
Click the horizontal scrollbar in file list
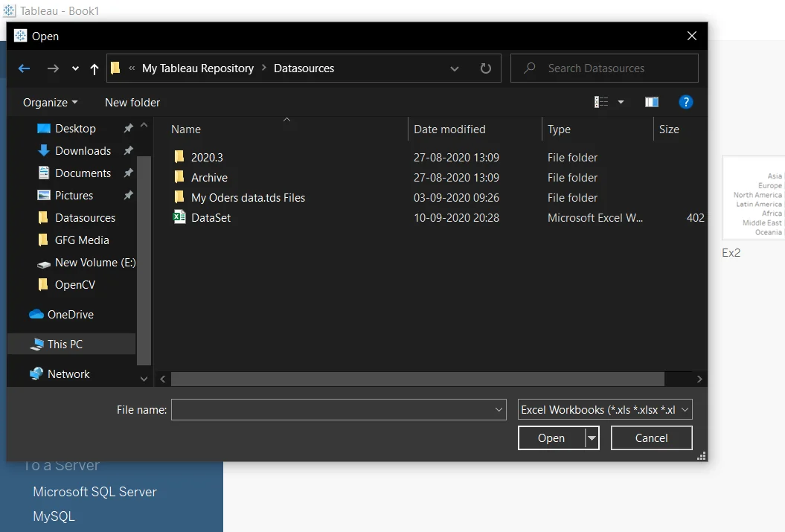click(417, 379)
